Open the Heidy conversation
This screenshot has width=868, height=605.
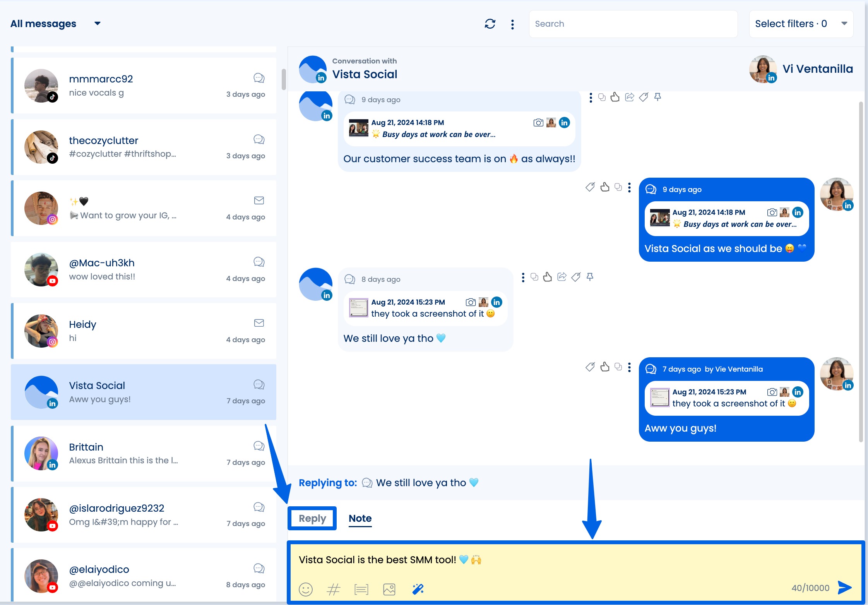[x=143, y=331]
